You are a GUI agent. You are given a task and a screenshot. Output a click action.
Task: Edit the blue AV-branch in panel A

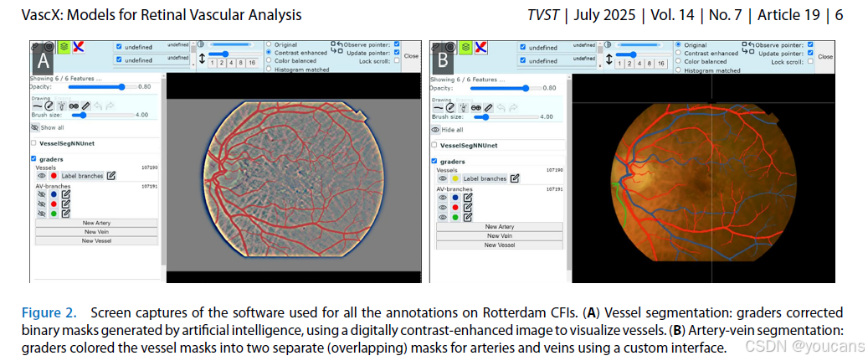pos(66,194)
